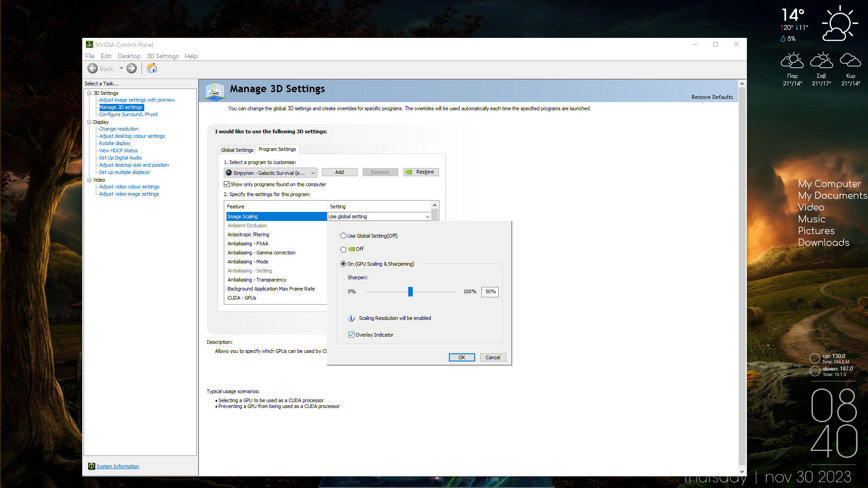Viewport: 868px width, 488px height.
Task: Open the Home icon in toolbar
Action: tap(152, 68)
